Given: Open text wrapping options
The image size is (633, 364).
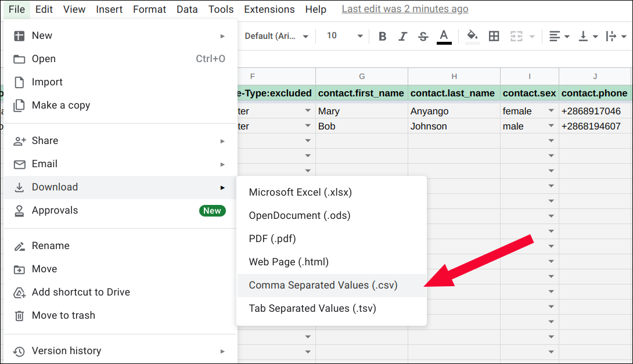Looking at the screenshot, I should pos(616,37).
